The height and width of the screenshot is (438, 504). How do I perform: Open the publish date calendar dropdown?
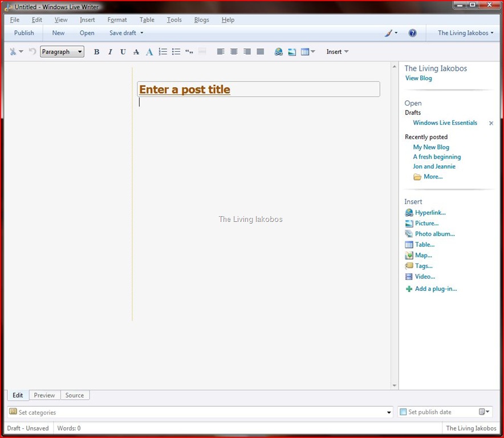click(x=484, y=412)
